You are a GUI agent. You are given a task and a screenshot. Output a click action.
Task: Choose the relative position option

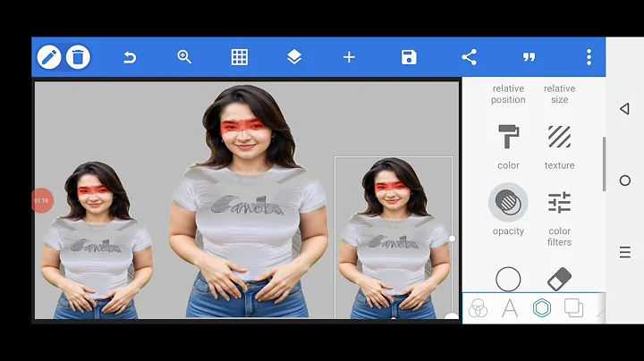click(x=508, y=94)
